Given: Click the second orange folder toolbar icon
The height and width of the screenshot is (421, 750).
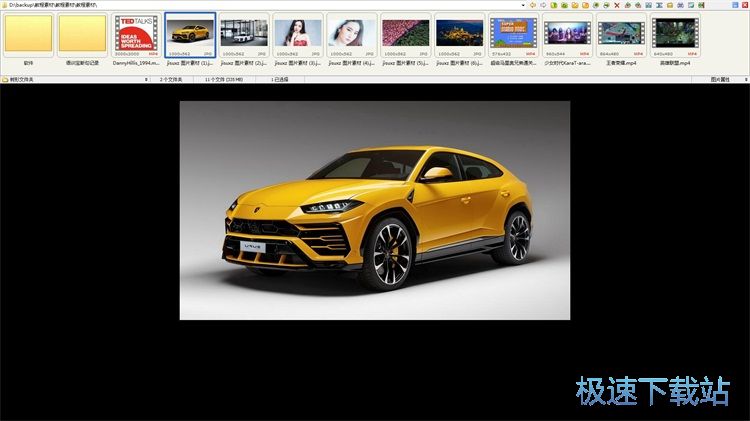Looking at the screenshot, I should coord(585,5).
